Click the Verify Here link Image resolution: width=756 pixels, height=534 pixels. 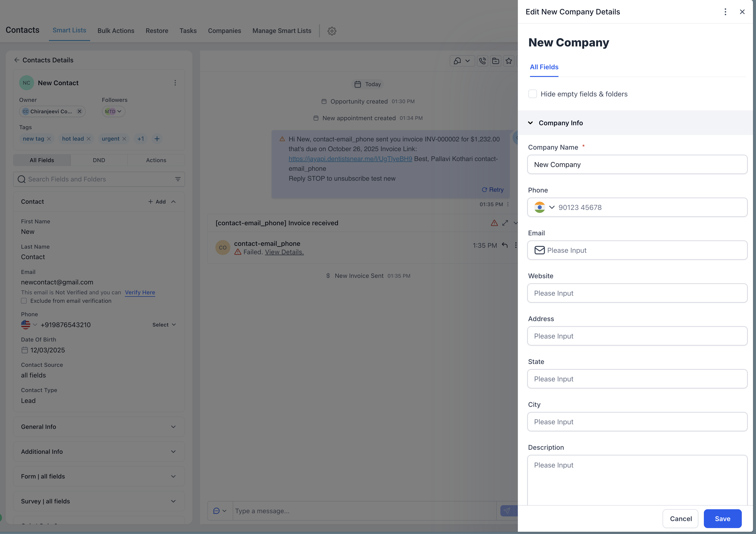(140, 292)
